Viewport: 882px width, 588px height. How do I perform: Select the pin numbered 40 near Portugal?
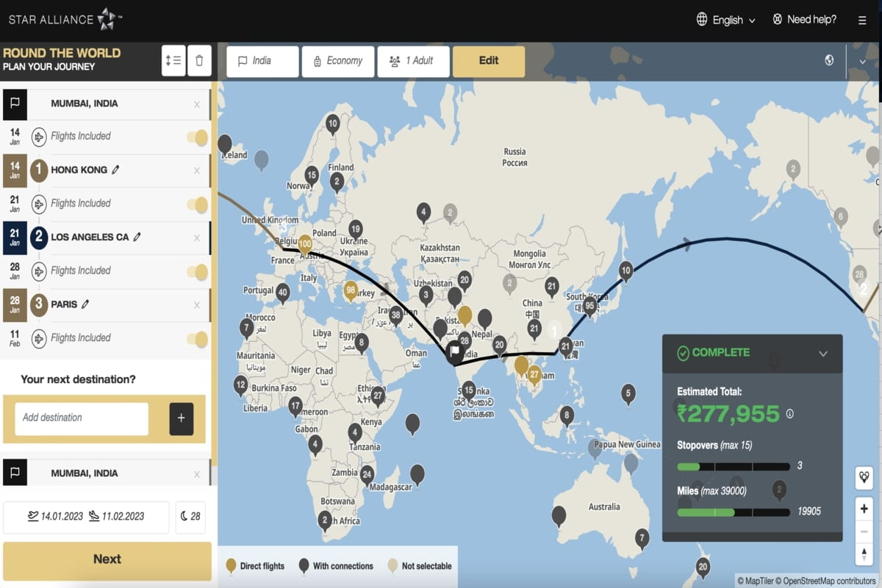coord(282,293)
